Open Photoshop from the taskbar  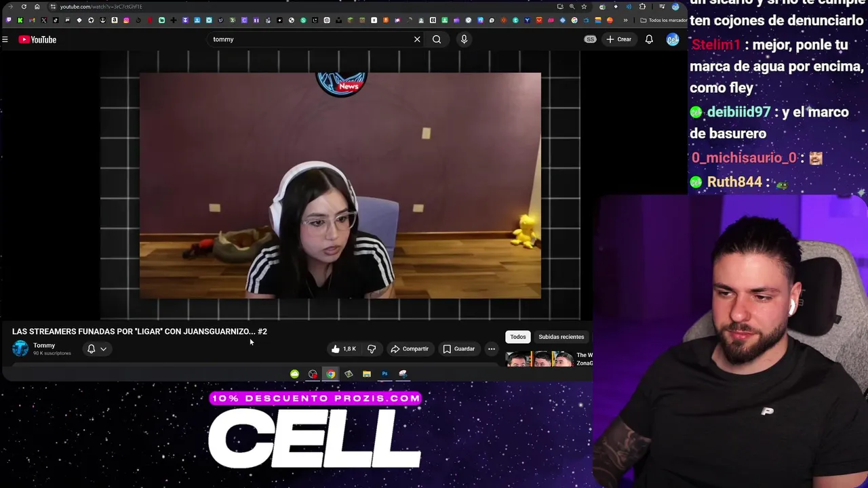point(384,374)
